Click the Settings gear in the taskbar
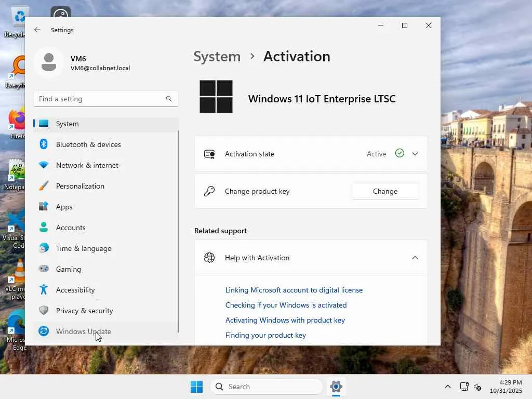This screenshot has width=532, height=399. point(336,387)
